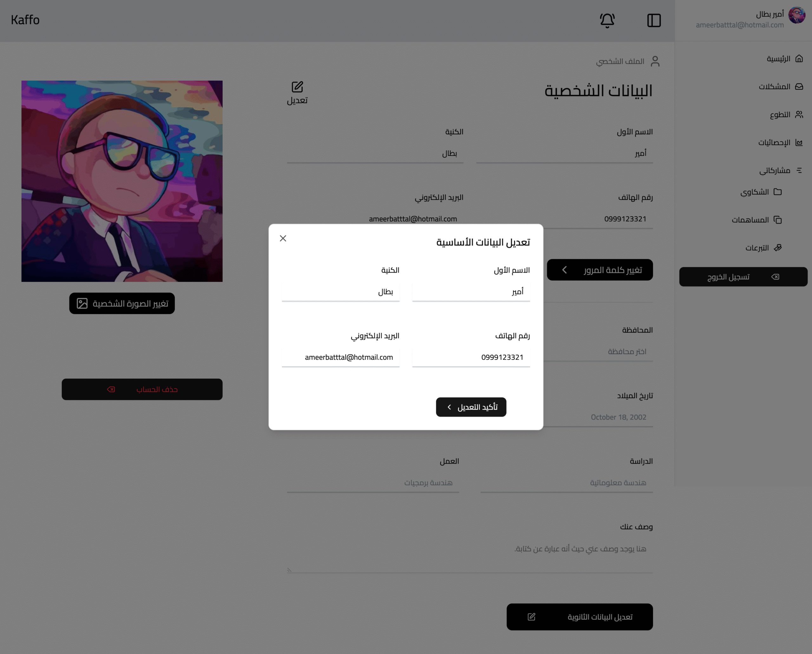This screenshot has width=812, height=654.
Task: Expand مشاركاتي section in sidebar
Action: click(x=780, y=170)
